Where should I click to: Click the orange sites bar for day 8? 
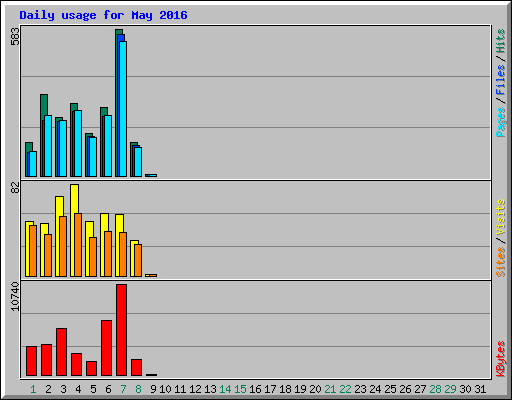138,261
